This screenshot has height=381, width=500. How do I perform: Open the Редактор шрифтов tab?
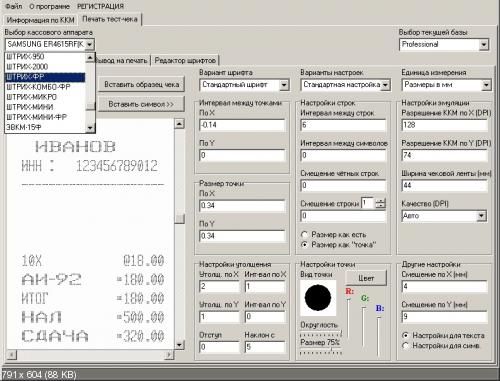185,61
